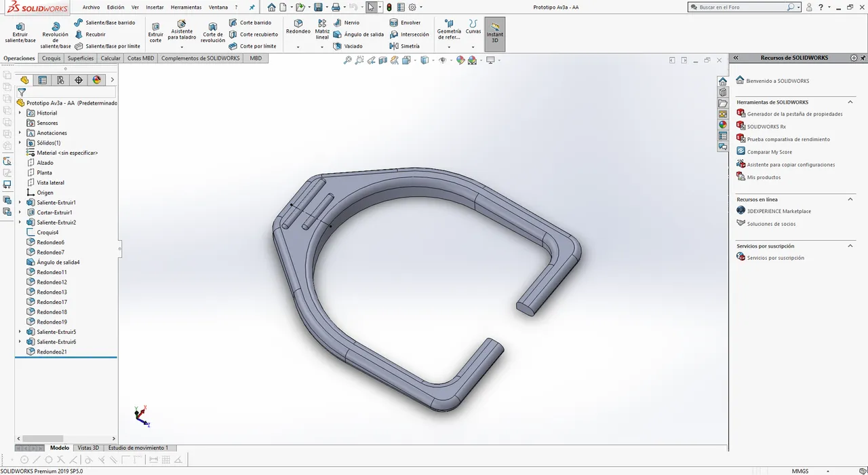This screenshot has height=475, width=868.
Task: Open Generador de la pestaña de propiedades
Action: coord(795,114)
